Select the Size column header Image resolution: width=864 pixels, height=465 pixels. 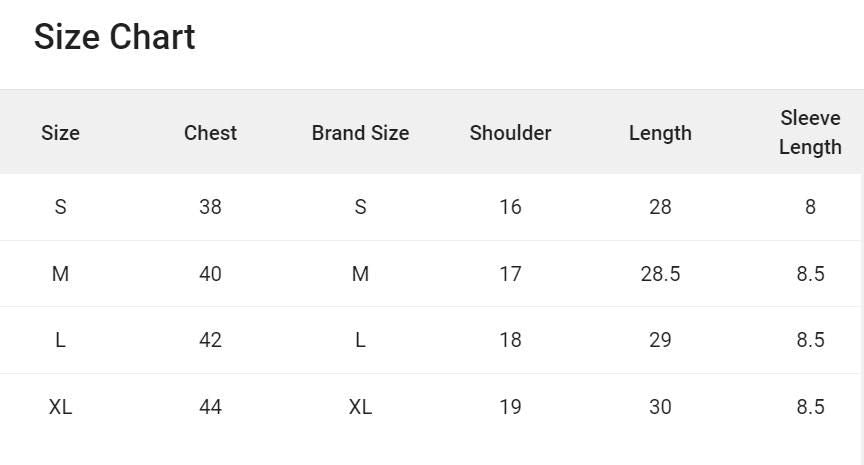click(60, 133)
